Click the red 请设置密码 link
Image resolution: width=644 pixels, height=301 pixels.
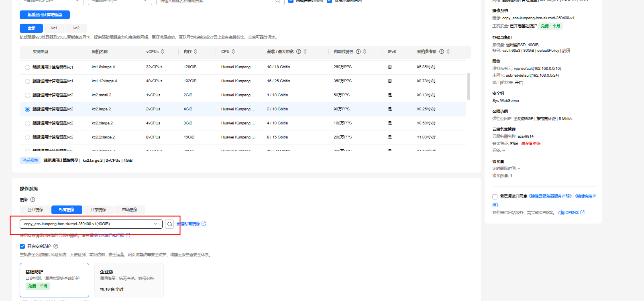tap(531, 144)
